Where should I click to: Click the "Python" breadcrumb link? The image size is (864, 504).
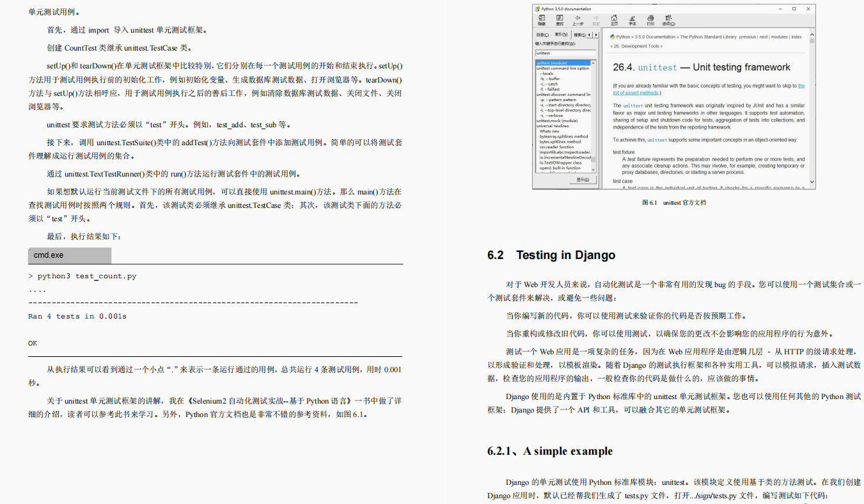pos(623,37)
